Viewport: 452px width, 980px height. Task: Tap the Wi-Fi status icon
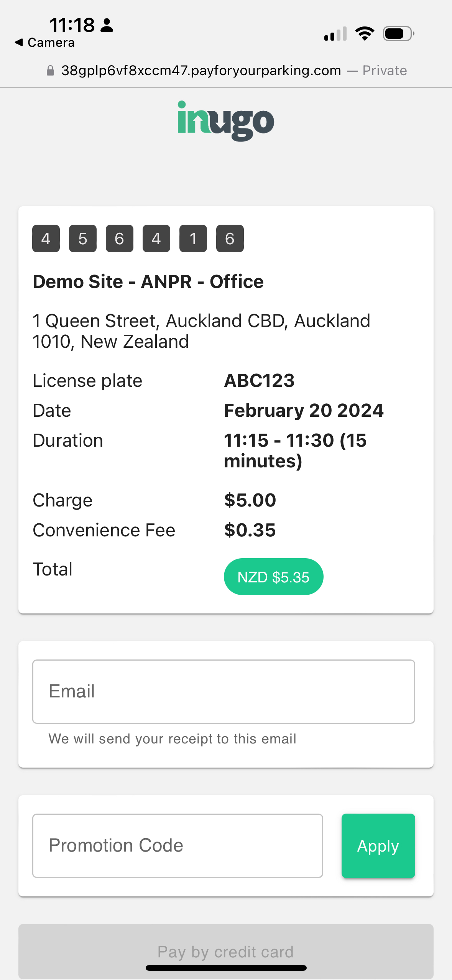point(365,34)
